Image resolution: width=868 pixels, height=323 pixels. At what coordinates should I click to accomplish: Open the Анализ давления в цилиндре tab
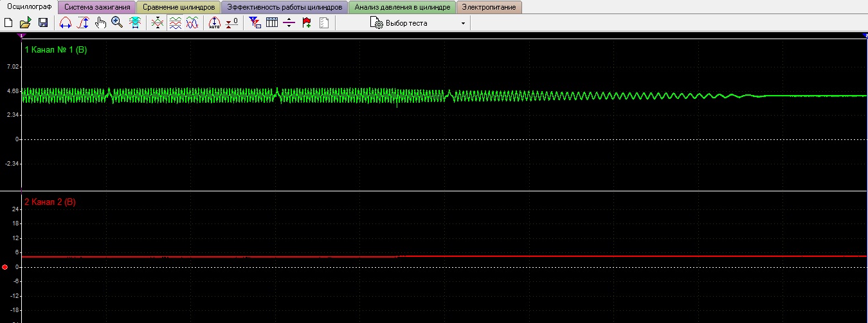[402, 7]
